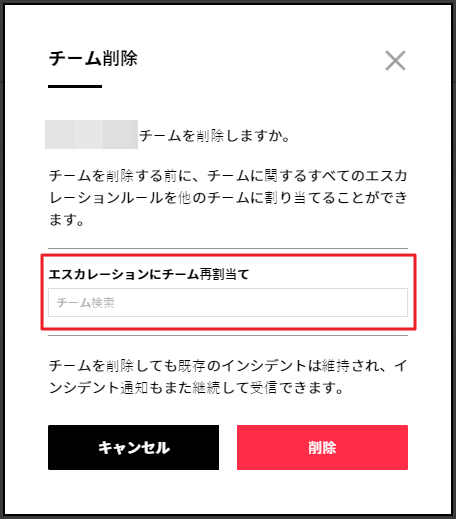Image resolution: width=456 pixels, height=519 pixels.
Task: Click separator line above the reassignment section
Action: click(x=228, y=248)
